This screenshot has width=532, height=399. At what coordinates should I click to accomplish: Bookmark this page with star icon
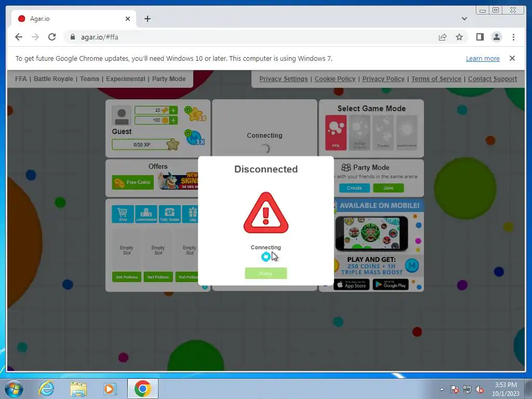click(x=459, y=37)
